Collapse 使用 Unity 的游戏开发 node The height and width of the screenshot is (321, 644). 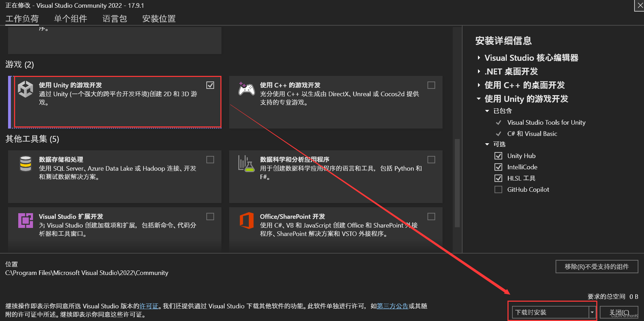(x=479, y=99)
